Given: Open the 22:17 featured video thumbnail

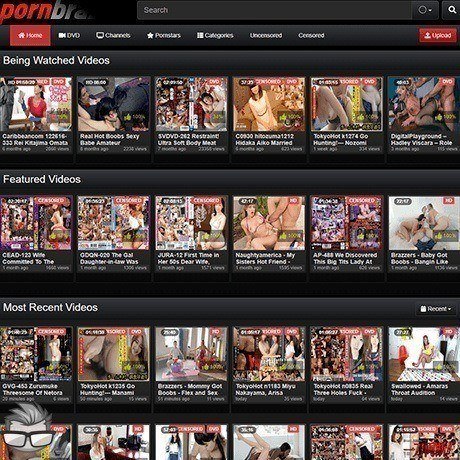Looking at the screenshot, I should (x=424, y=223).
